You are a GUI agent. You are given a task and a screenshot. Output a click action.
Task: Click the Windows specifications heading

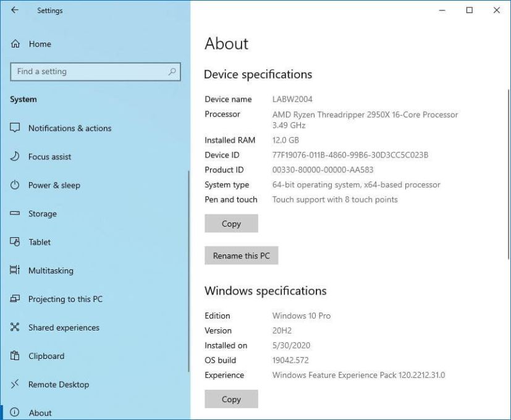point(265,291)
